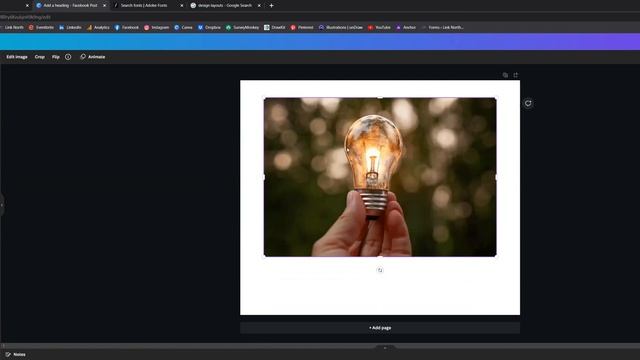Expand the page thumbnails chevron at bottom
640x360 pixels.
point(385,348)
